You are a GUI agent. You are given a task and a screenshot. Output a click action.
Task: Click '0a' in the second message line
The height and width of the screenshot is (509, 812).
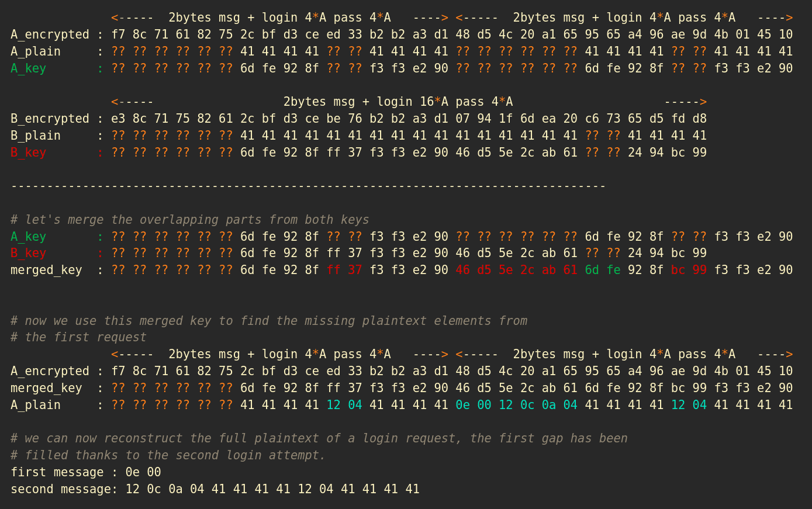(x=175, y=489)
